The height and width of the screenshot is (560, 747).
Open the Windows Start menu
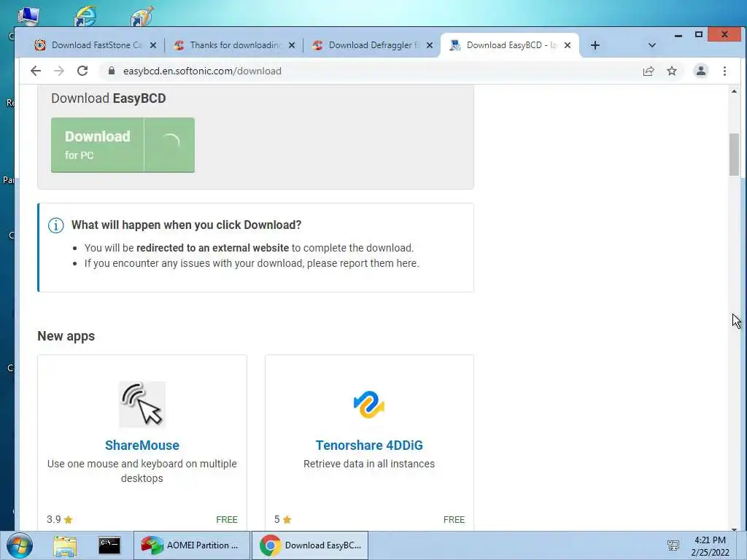click(x=20, y=545)
